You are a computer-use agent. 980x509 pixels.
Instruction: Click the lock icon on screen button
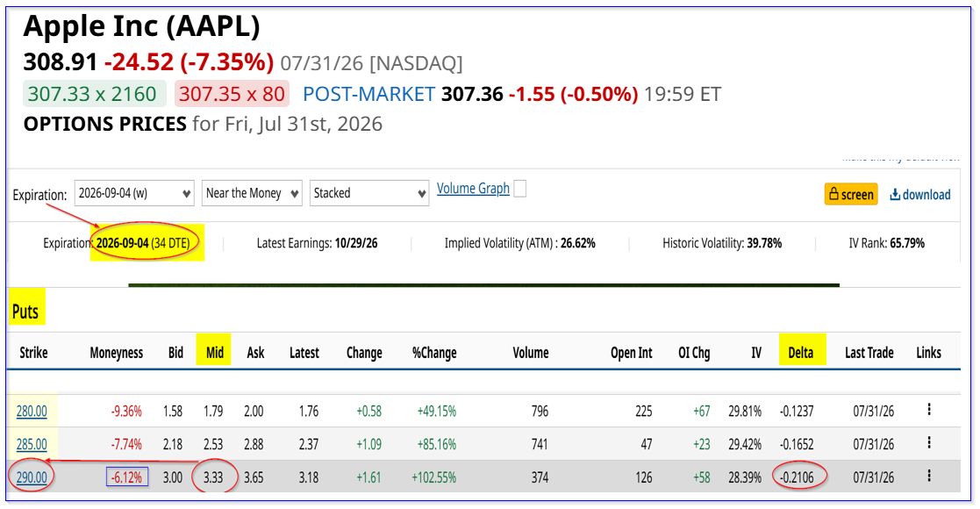tap(833, 194)
